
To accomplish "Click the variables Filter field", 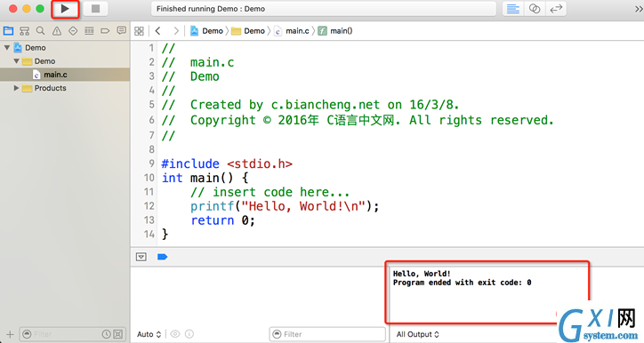I will click(x=327, y=334).
